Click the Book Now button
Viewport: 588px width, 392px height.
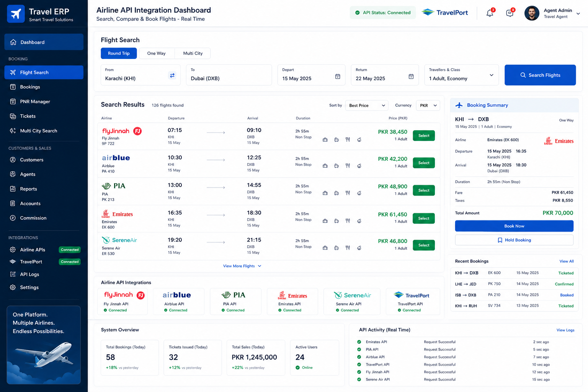tap(514, 226)
